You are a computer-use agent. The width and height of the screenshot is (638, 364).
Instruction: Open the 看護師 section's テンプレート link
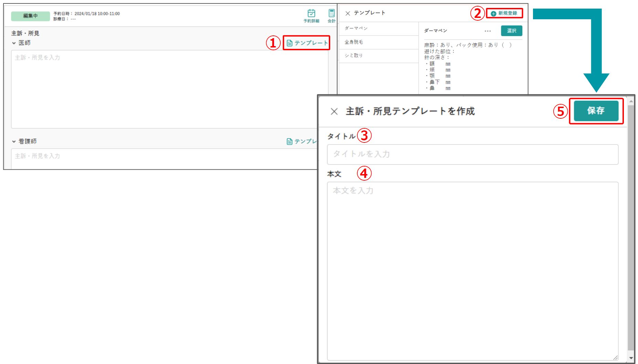click(302, 141)
